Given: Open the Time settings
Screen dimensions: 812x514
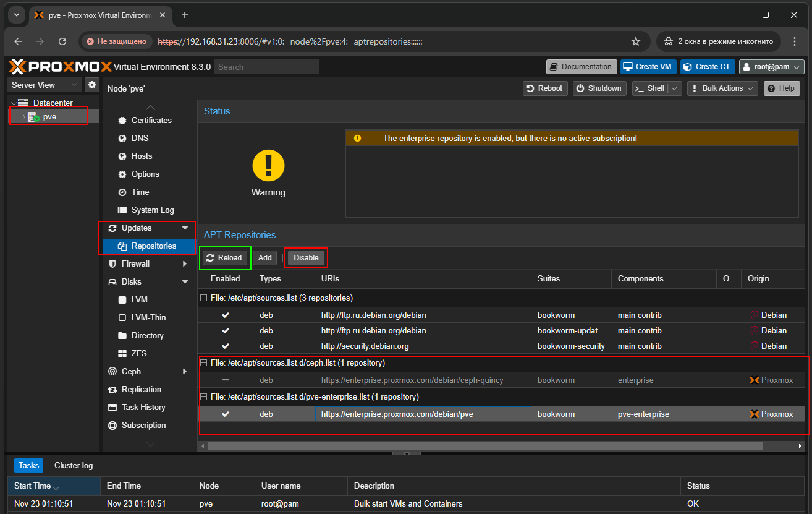Looking at the screenshot, I should click(x=140, y=192).
